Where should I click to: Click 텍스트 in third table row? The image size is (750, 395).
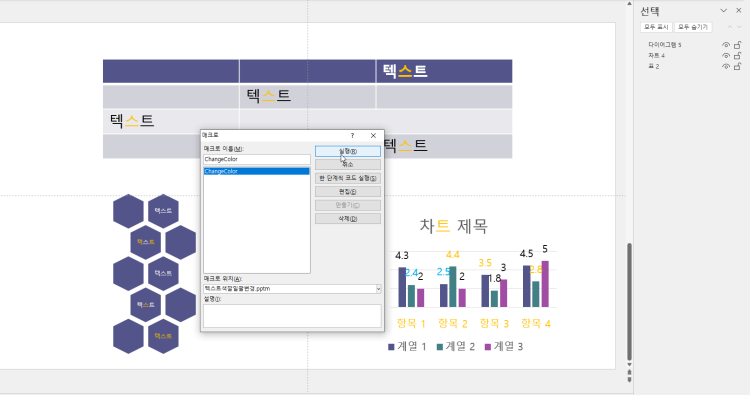132,120
